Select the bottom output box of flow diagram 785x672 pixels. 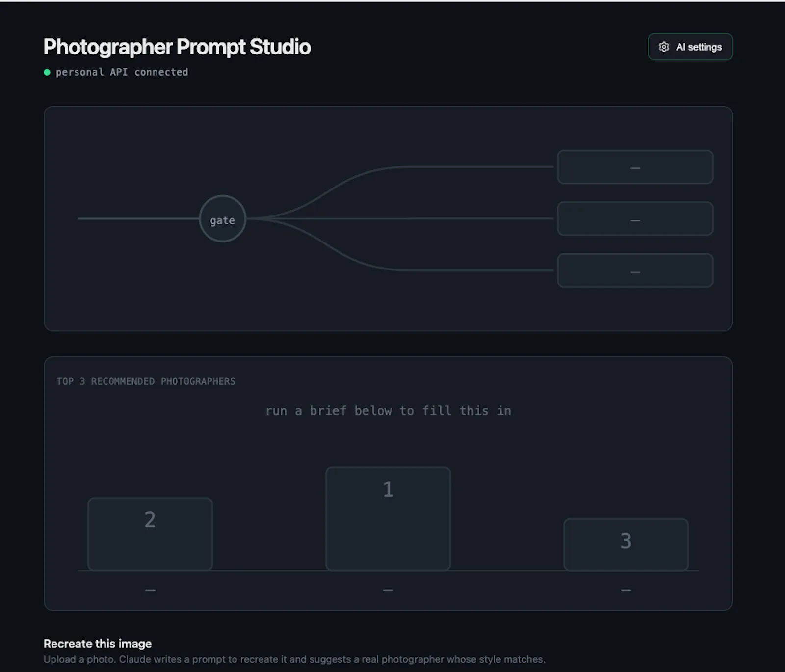[635, 270]
